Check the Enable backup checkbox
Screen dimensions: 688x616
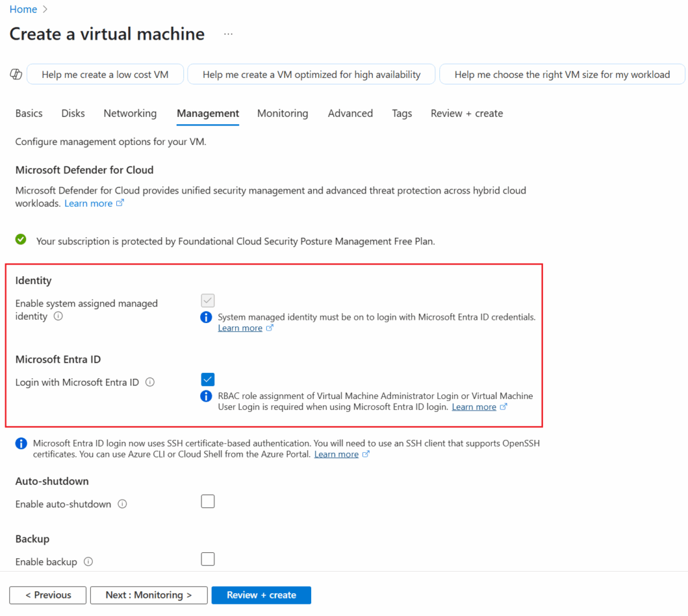click(208, 559)
